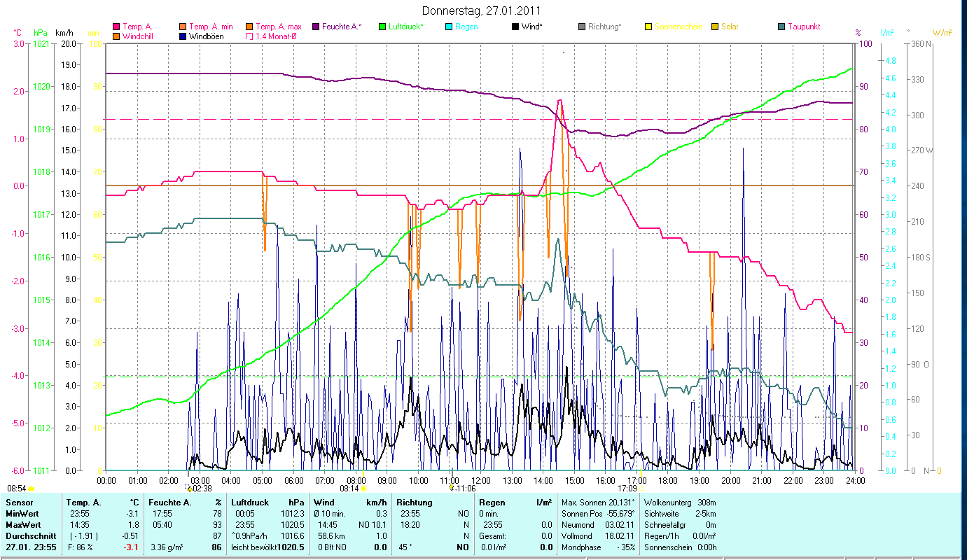Click the yellow Sonnenschein legend swatch

coord(648,27)
